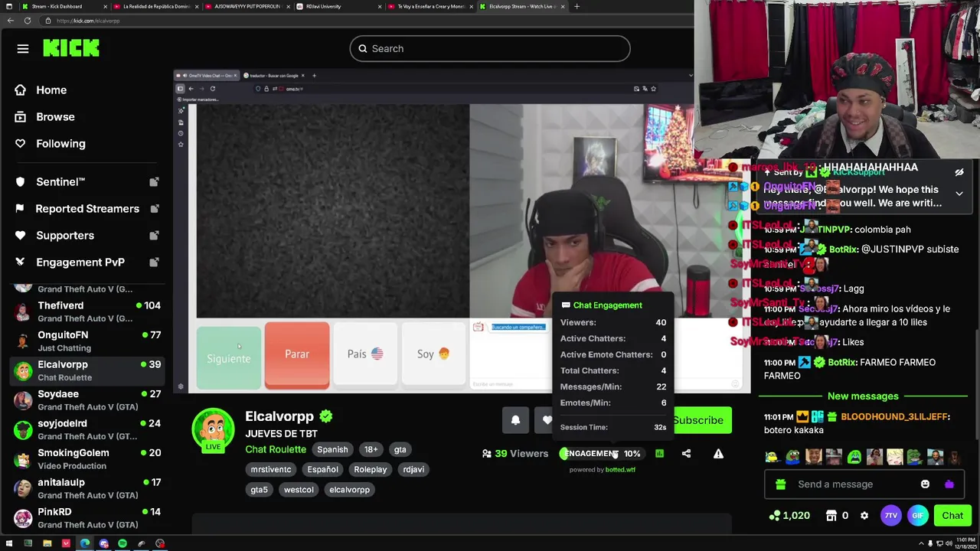980x551 pixels.
Task: Click the report warning triangle icon
Action: (x=718, y=454)
